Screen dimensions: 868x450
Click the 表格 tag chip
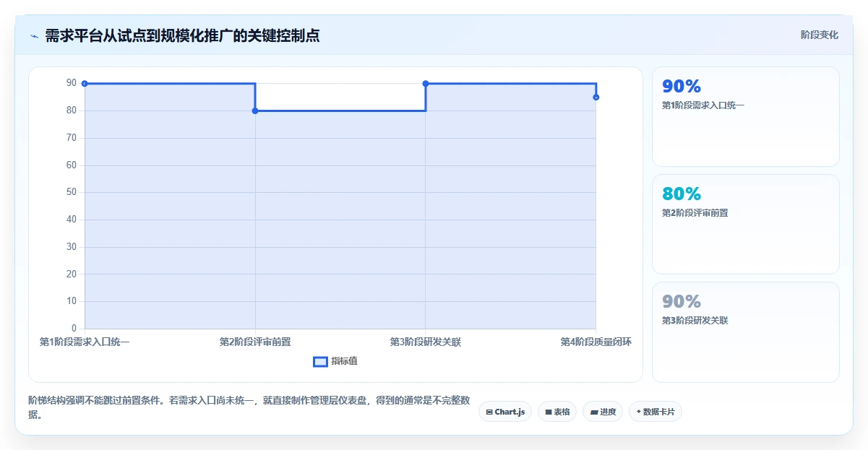557,412
